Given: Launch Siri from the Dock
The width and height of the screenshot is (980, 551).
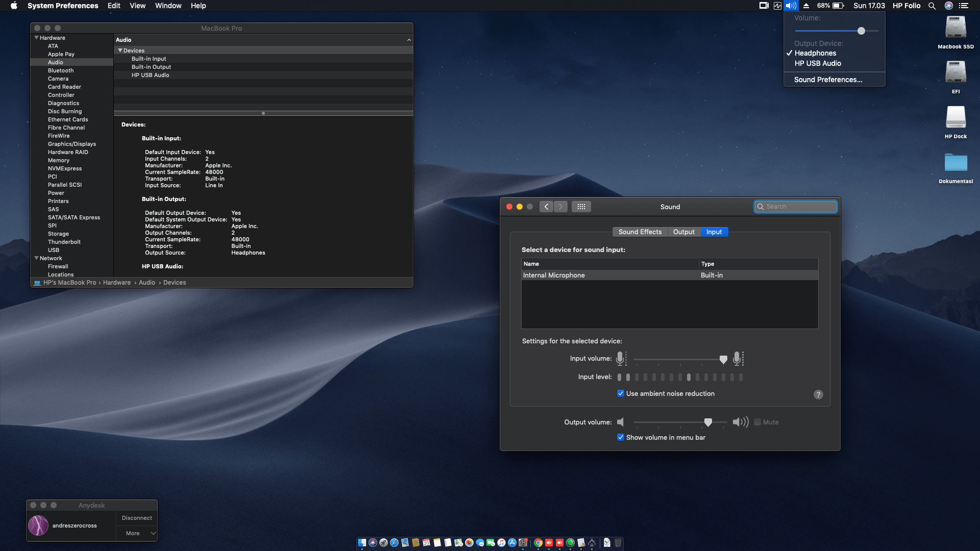Looking at the screenshot, I should pos(373,543).
